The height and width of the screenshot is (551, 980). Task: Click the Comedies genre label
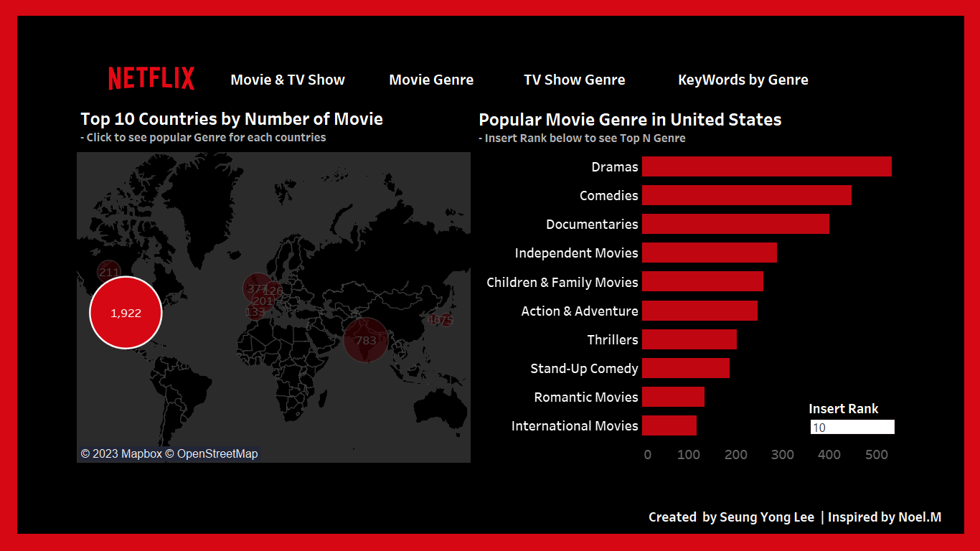(x=609, y=196)
